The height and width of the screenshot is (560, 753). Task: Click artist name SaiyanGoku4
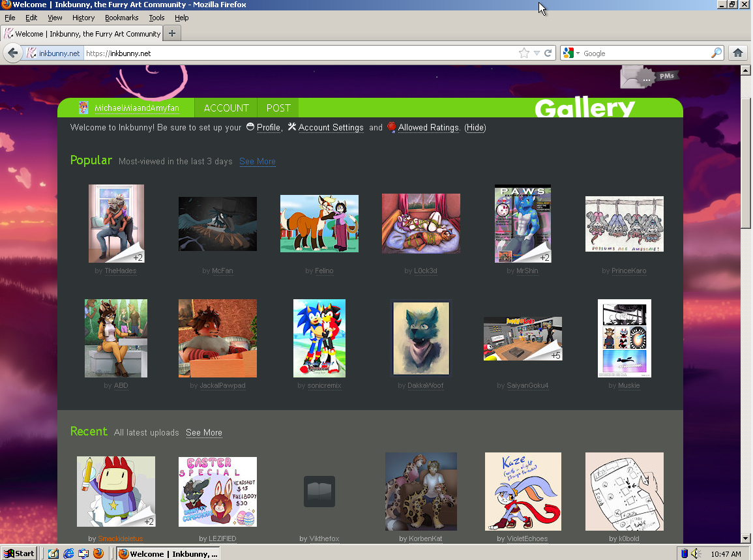pyautogui.click(x=527, y=385)
